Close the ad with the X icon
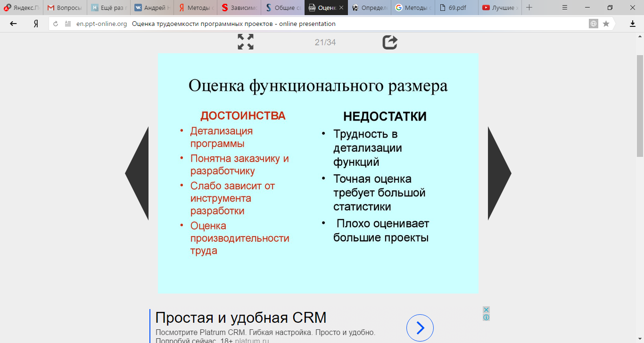The height and width of the screenshot is (343, 644). (486, 310)
